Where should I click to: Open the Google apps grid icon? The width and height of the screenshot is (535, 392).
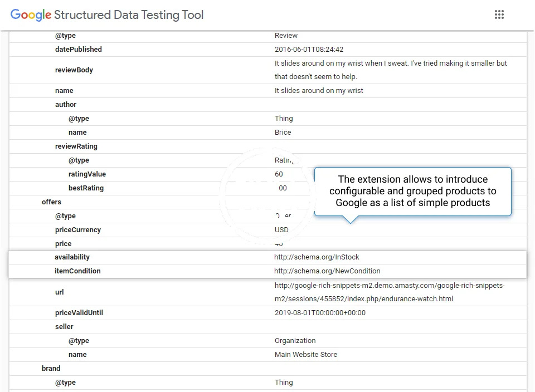click(x=499, y=15)
